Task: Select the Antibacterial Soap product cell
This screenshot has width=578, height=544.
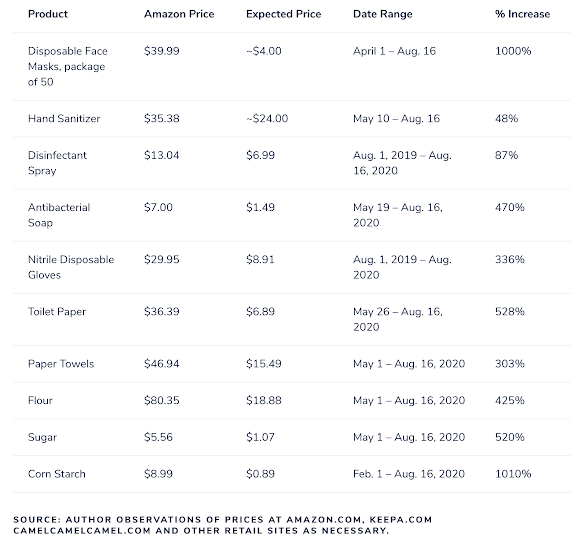Action: pos(59,215)
